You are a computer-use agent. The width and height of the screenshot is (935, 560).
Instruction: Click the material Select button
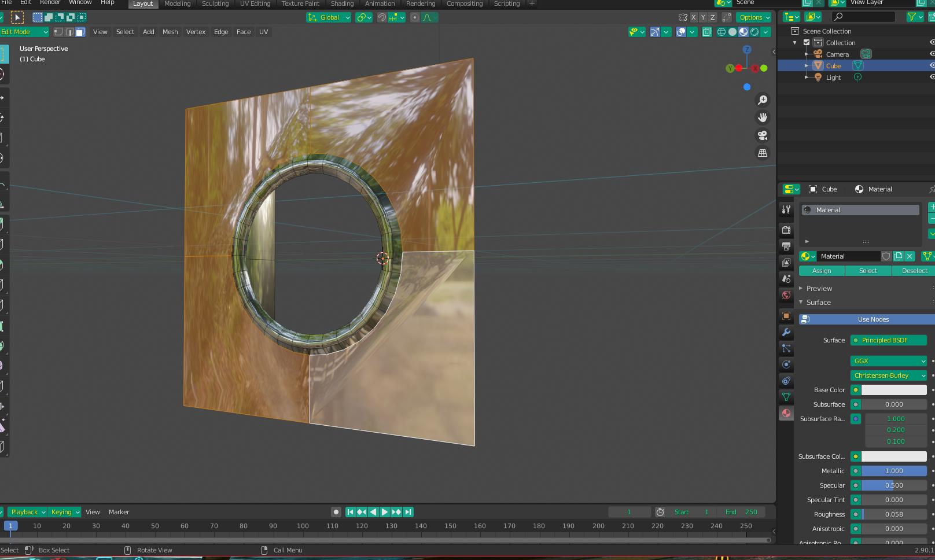click(x=868, y=271)
